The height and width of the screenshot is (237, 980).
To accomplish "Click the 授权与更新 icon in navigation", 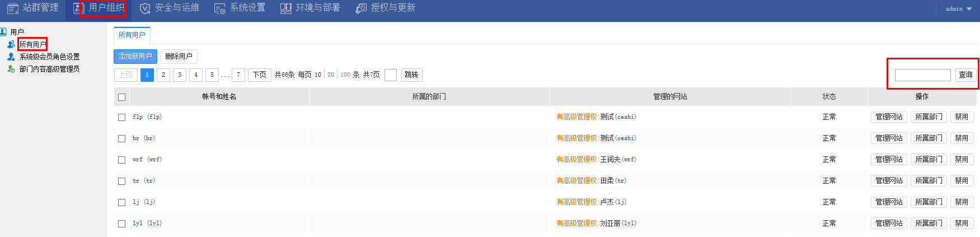I will (361, 8).
